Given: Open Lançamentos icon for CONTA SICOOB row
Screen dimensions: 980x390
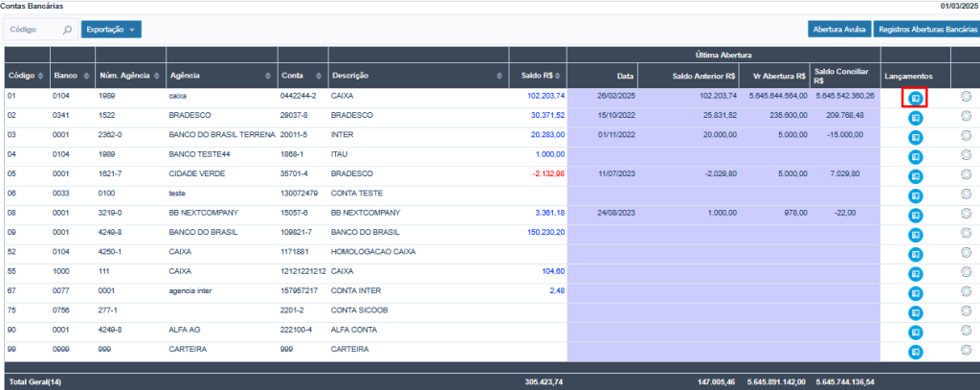Looking at the screenshot, I should [x=915, y=312].
